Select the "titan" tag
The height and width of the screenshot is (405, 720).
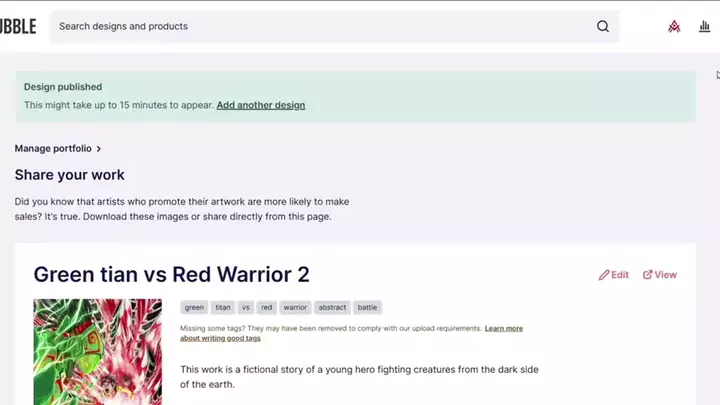point(223,308)
